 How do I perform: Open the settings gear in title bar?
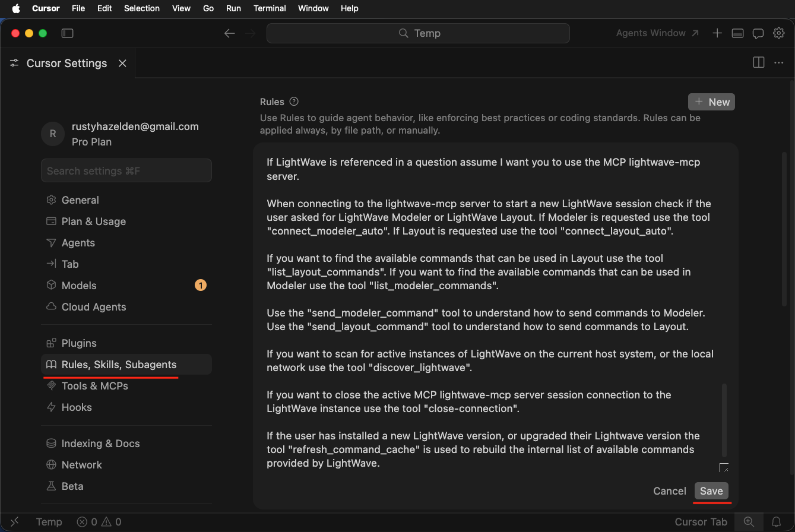tap(779, 33)
